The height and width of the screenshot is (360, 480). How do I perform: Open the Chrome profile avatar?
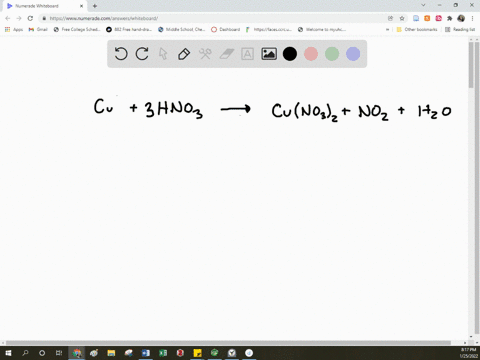coord(461,18)
